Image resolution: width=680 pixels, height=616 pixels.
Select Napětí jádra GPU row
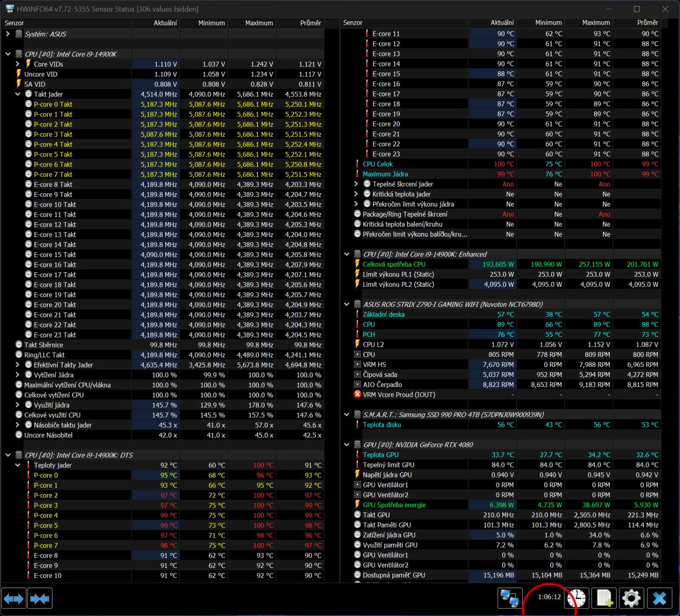coord(501,475)
